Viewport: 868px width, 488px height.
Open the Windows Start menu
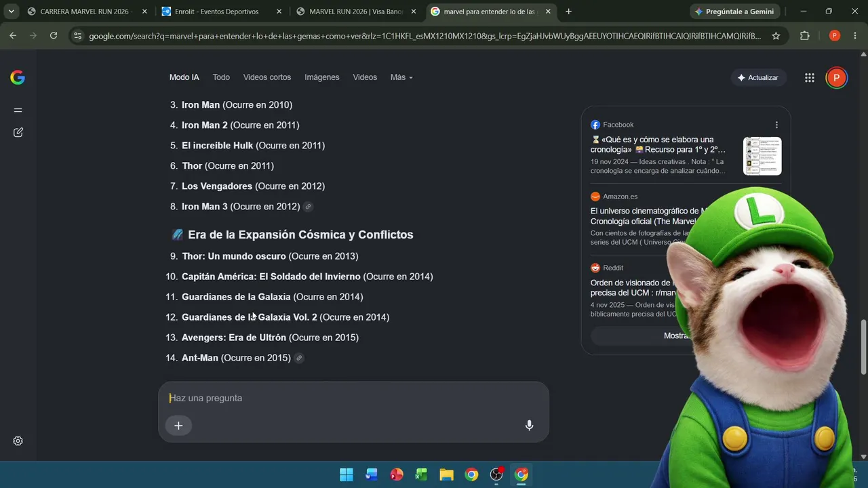(346, 474)
